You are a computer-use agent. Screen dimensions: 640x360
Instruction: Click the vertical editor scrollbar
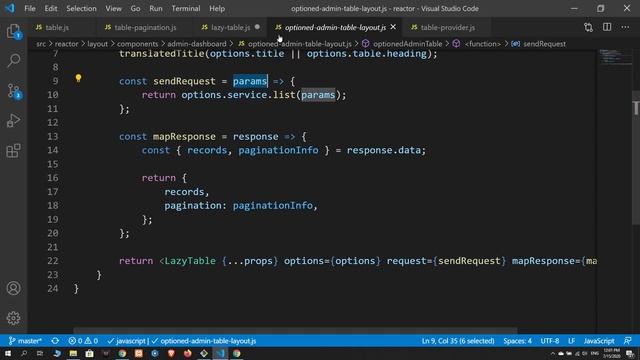[x=636, y=157]
